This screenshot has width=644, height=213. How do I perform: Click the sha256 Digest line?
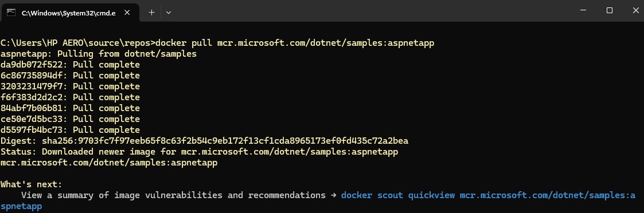(205, 141)
